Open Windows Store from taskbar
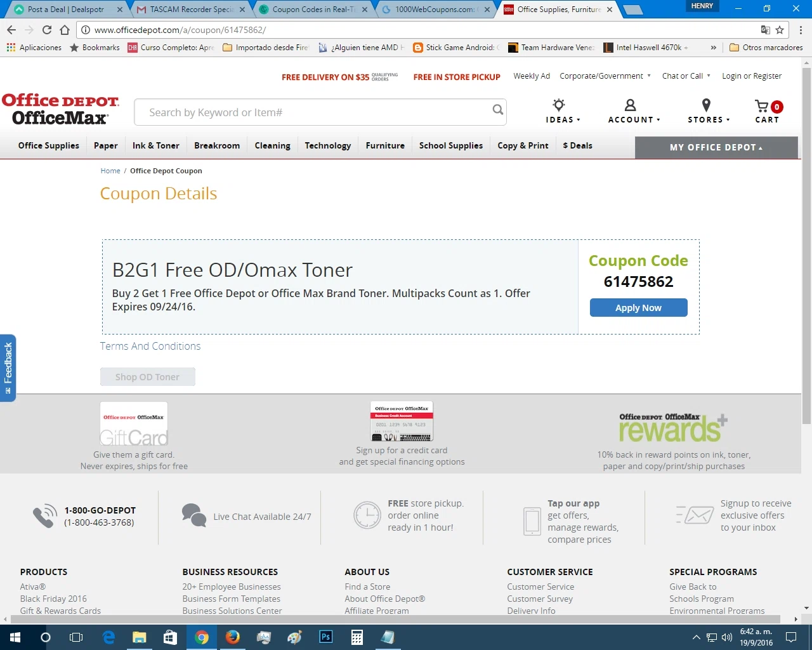The height and width of the screenshot is (650, 812). pyautogui.click(x=171, y=637)
